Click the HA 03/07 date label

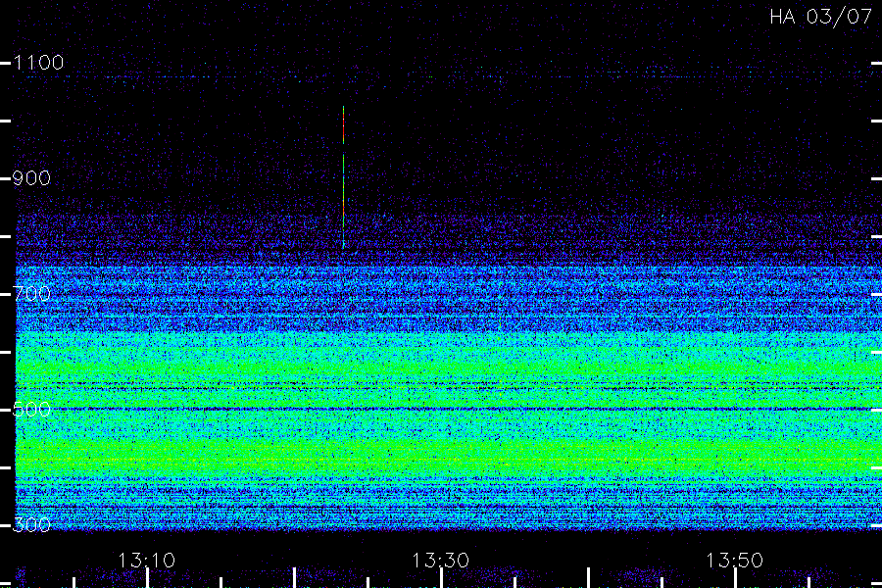tap(821, 17)
